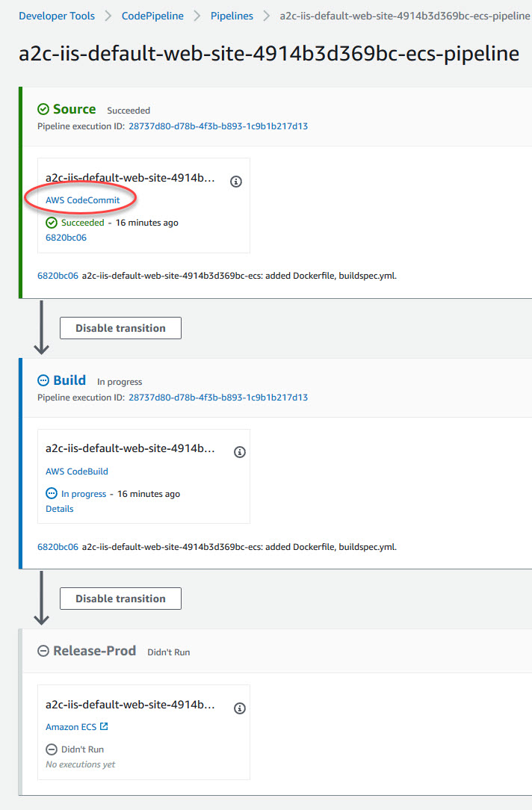532x810 pixels.
Task: Navigate to Pipelines breadcrumb
Action: (232, 16)
